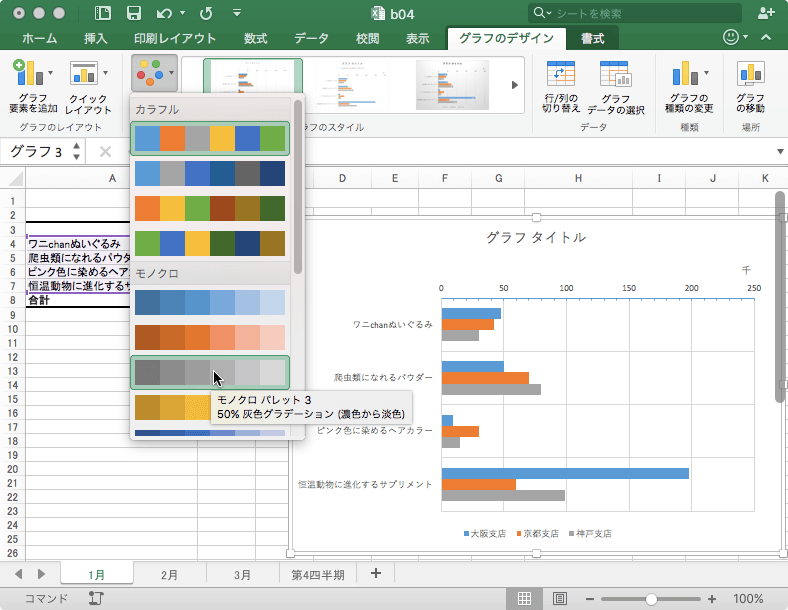Switch to Normal view icon in status bar
This screenshot has height=610, width=788.
tap(524, 598)
